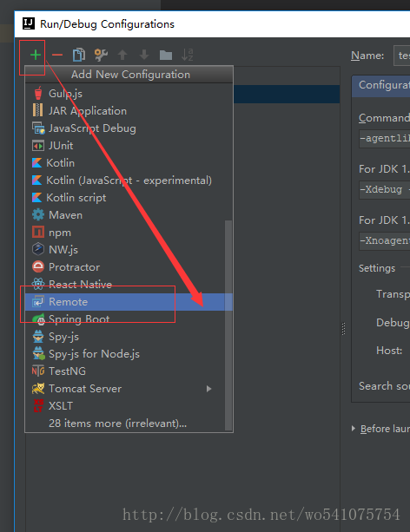Open Edit Defaults wrench icon
Screen dimensions: 410x532
(x=101, y=55)
